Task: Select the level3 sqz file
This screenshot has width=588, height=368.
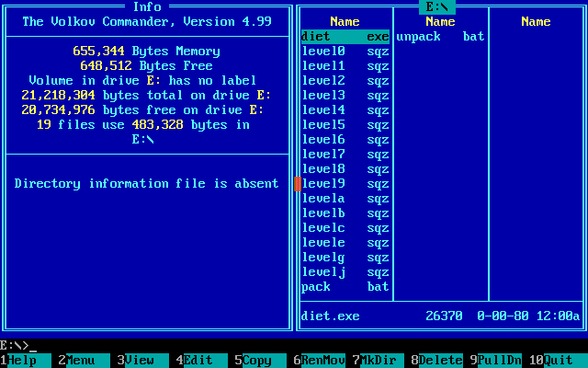Action: [x=345, y=96]
